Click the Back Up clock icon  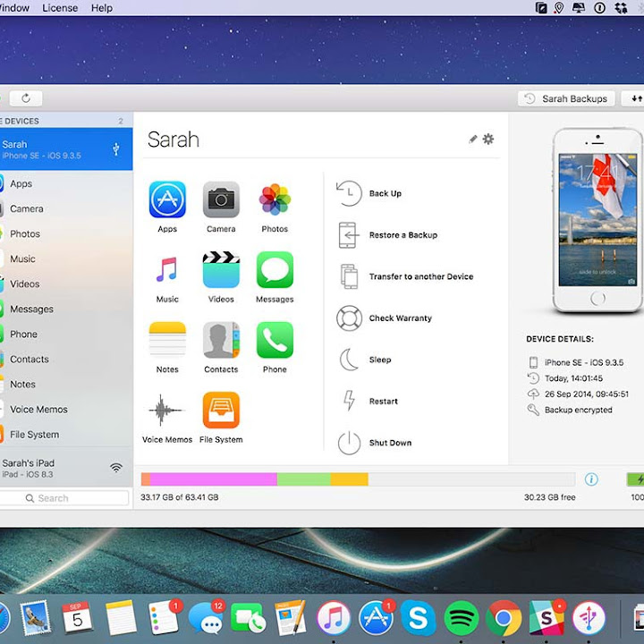[349, 193]
